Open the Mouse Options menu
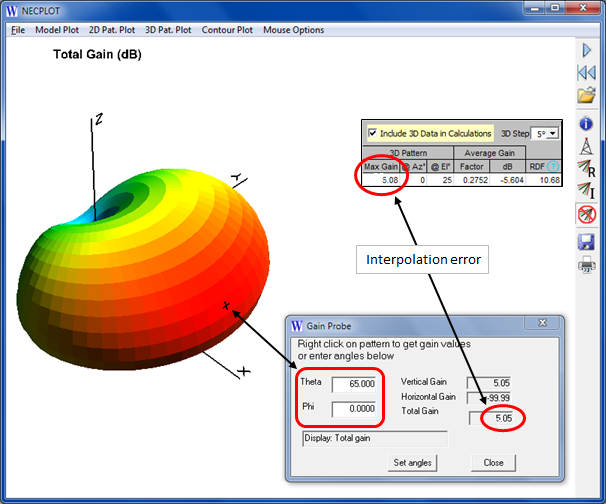 point(293,30)
